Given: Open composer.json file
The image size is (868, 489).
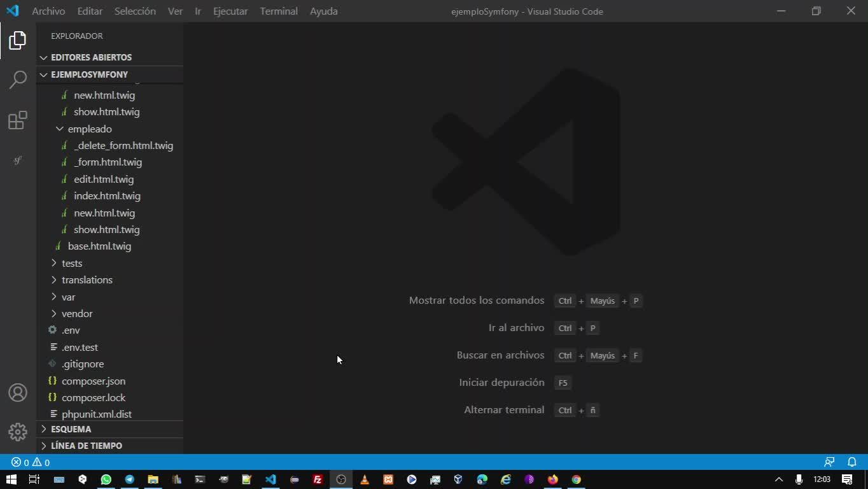Looking at the screenshot, I should click(94, 381).
